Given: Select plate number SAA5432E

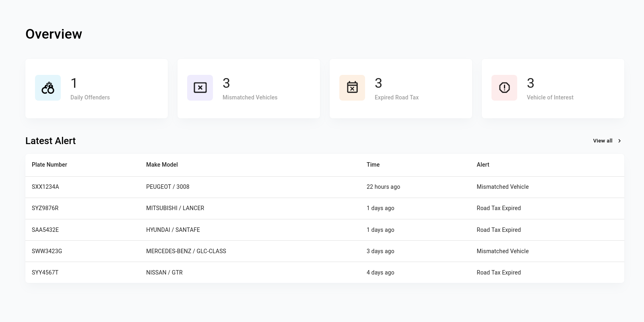Looking at the screenshot, I should tap(45, 230).
